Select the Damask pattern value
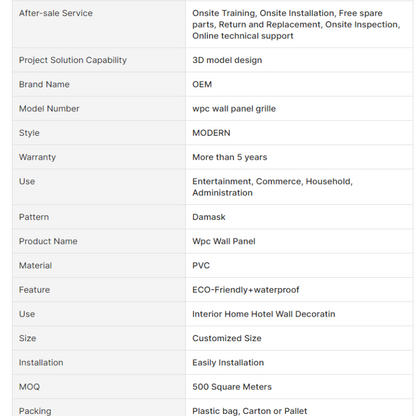This screenshot has width=416, height=416. (209, 217)
